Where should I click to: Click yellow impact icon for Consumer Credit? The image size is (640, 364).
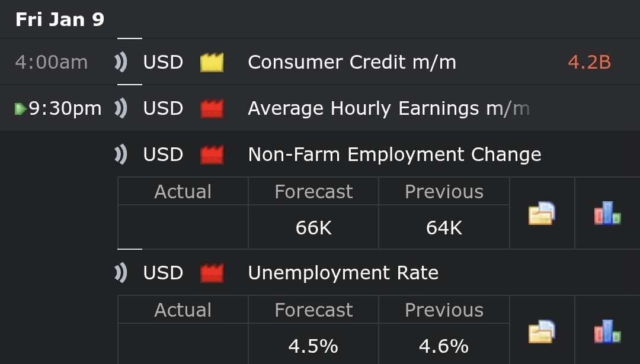[212, 62]
